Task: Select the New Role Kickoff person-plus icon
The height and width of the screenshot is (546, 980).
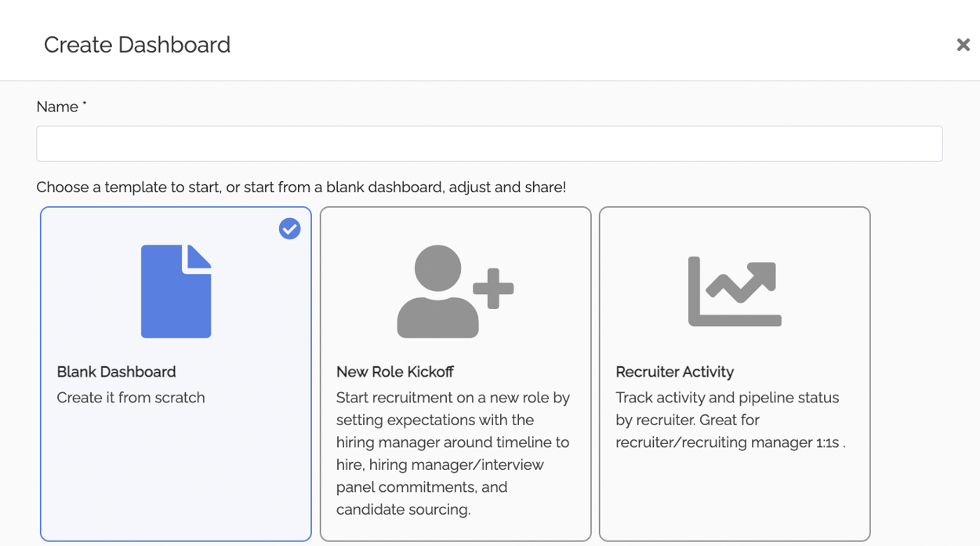Action: coord(455,290)
